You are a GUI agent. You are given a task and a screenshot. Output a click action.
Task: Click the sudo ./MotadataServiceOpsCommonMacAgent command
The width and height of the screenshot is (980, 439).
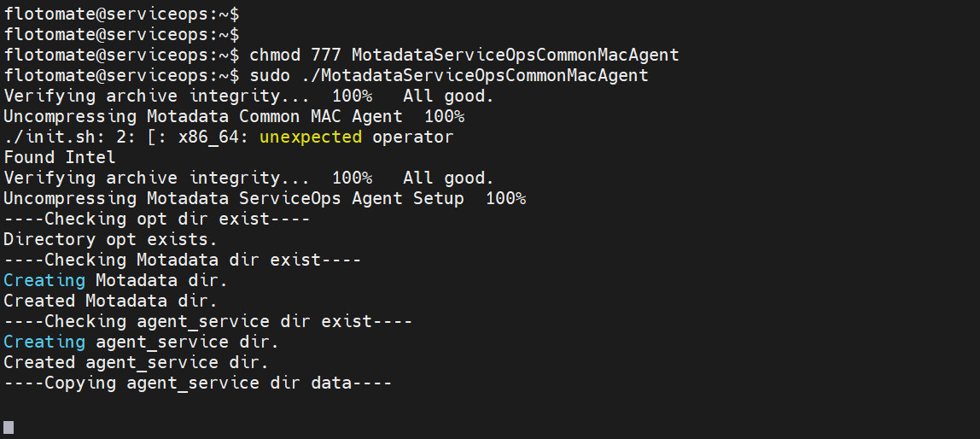[x=448, y=75]
